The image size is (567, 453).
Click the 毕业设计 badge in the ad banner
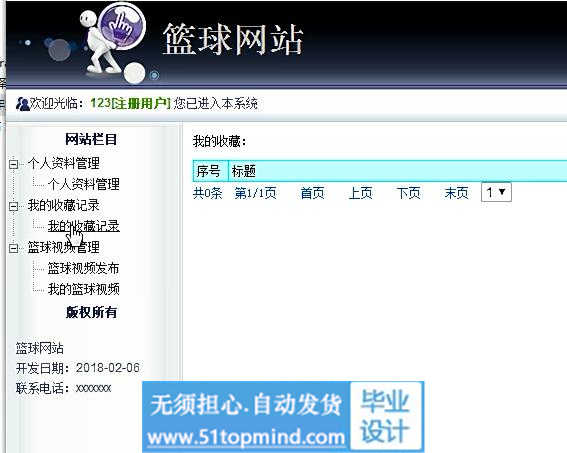coord(386,416)
